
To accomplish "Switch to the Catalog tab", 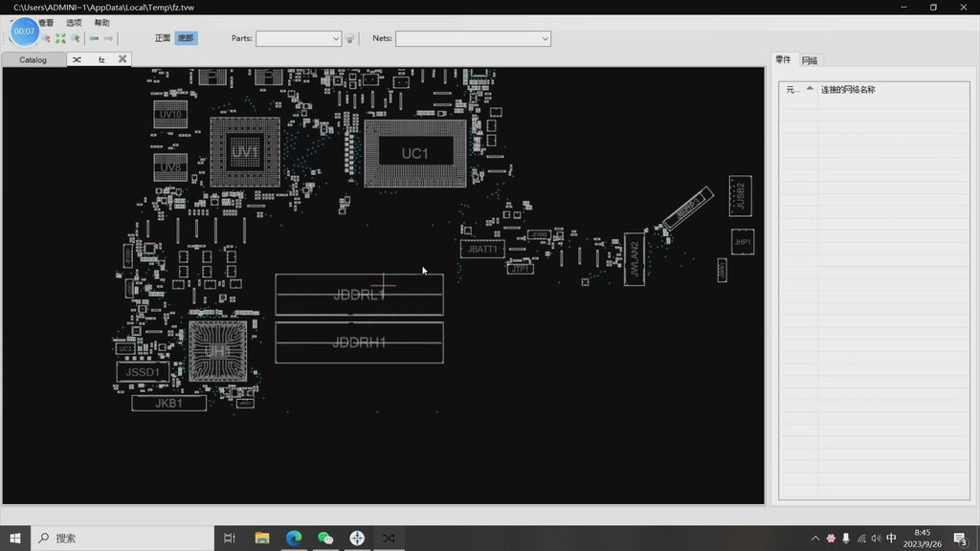I will point(33,59).
